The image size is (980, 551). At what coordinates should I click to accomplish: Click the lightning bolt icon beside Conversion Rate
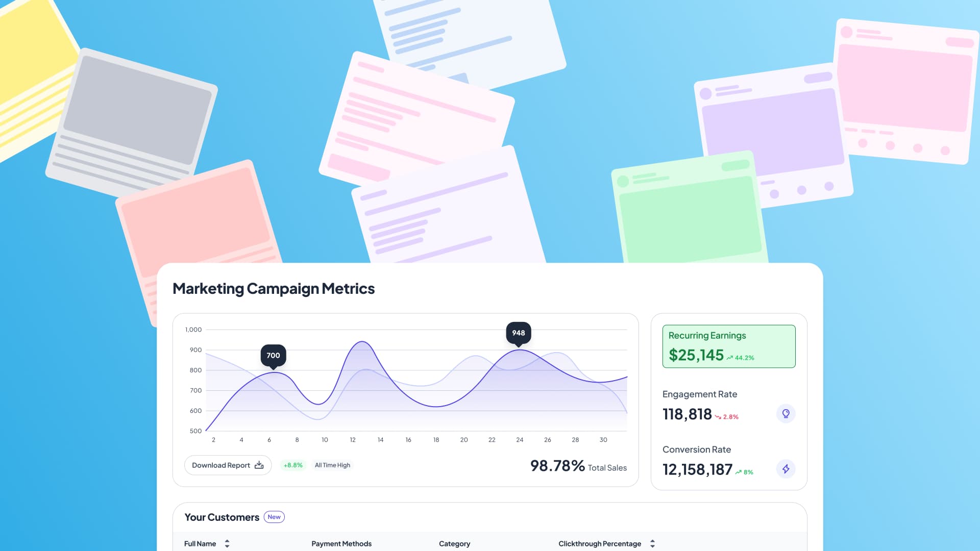pyautogui.click(x=786, y=469)
